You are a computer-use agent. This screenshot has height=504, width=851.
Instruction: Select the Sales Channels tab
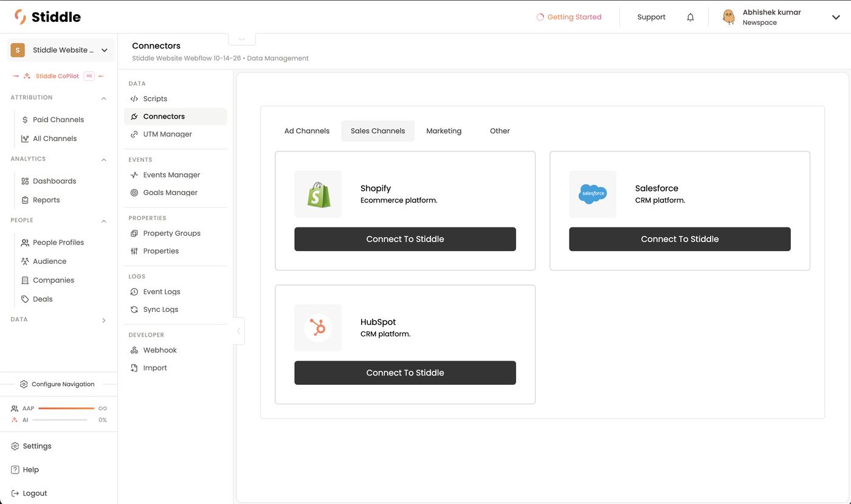pyautogui.click(x=378, y=131)
